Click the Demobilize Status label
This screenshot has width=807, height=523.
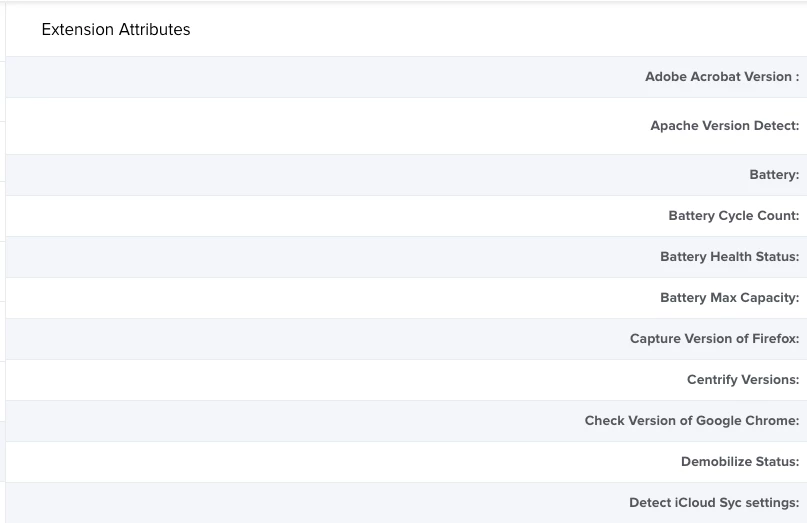[740, 462]
